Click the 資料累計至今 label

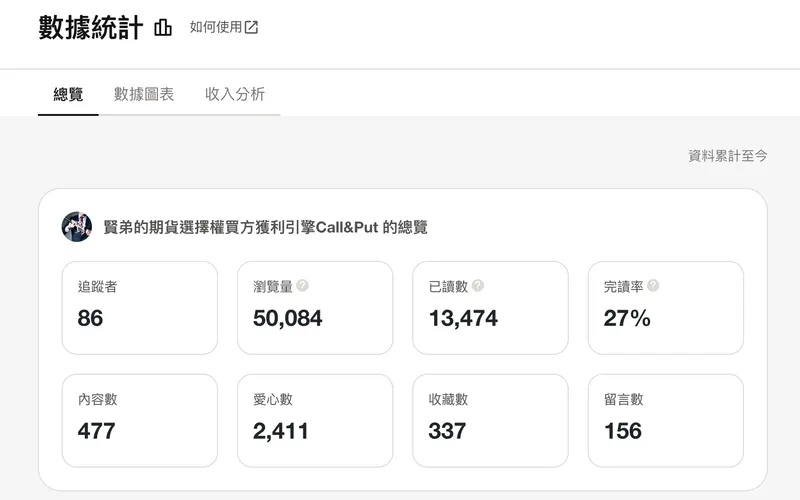[x=728, y=156]
